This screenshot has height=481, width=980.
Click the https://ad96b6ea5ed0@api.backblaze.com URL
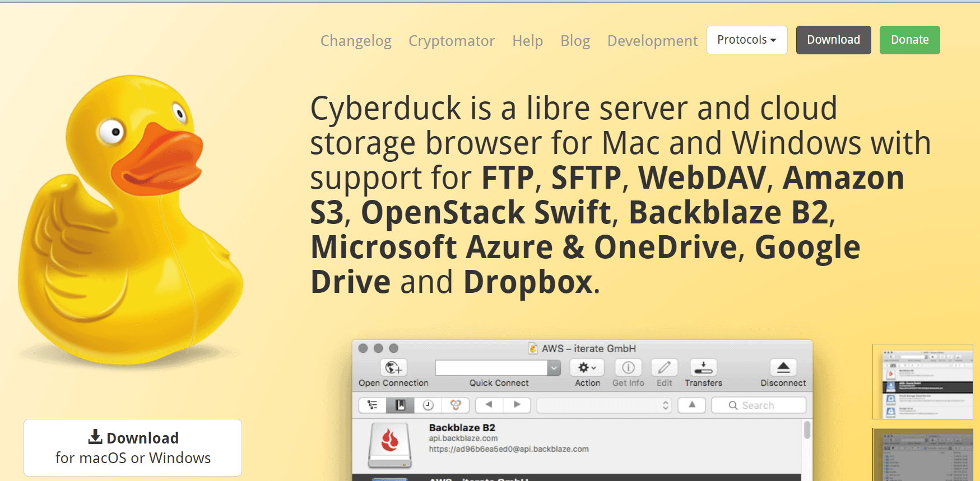coord(509,449)
